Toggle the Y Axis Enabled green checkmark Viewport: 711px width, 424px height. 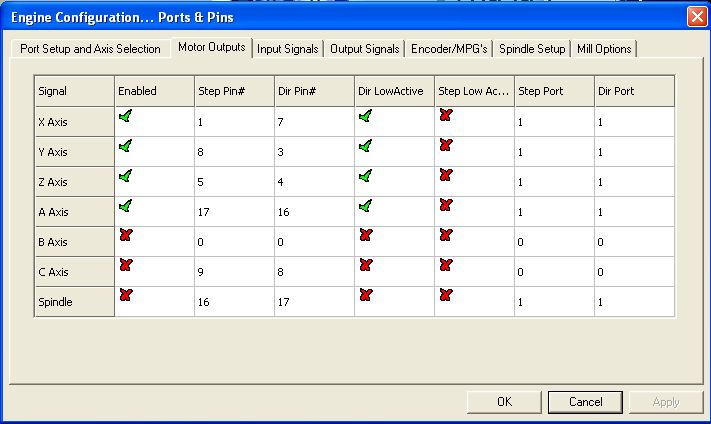pyautogui.click(x=124, y=146)
